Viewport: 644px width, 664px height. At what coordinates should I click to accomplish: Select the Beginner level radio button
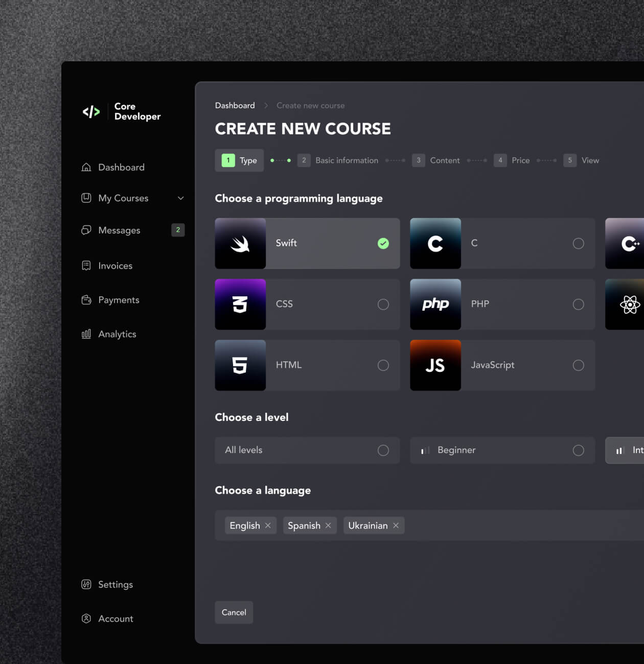point(578,450)
